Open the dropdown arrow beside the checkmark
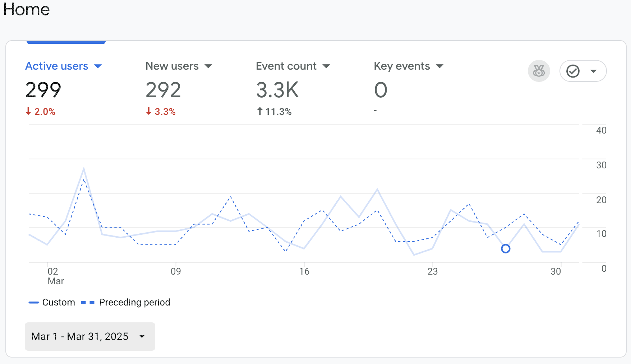 [594, 71]
